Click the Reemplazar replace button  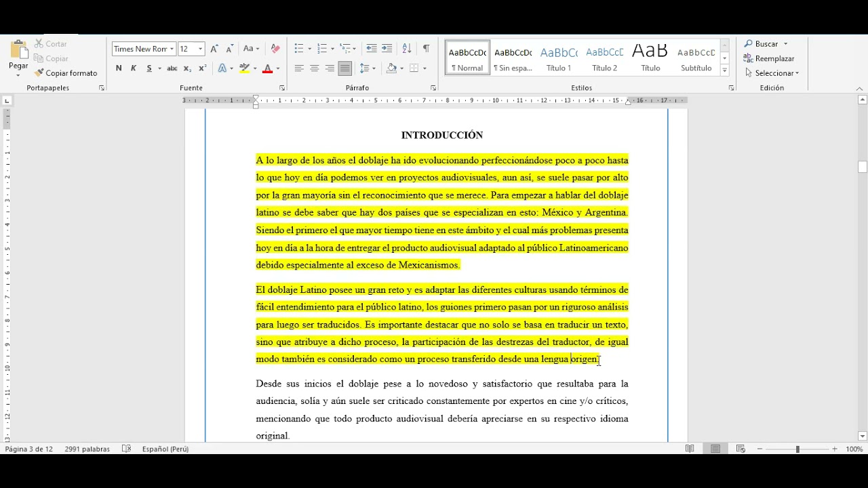(x=769, y=59)
